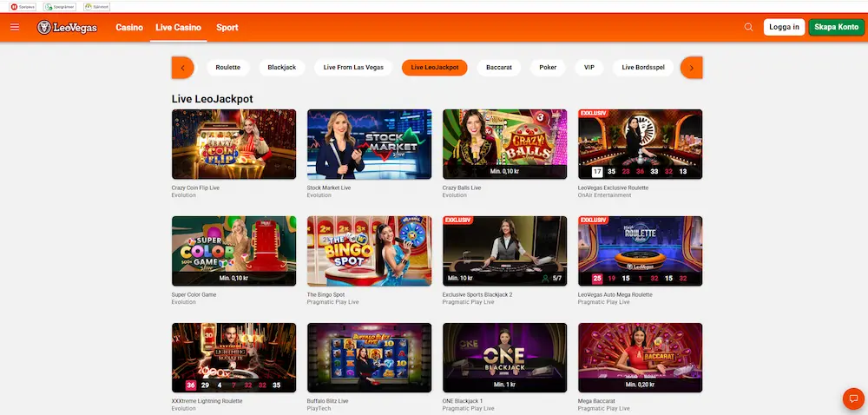The image size is (868, 415).
Task: Go to the Casino section
Action: click(129, 27)
